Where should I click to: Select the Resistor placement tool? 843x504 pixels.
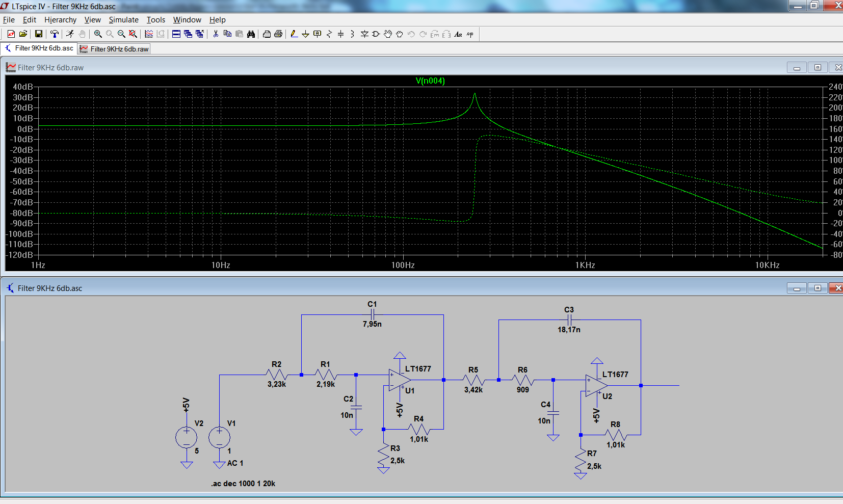329,34
